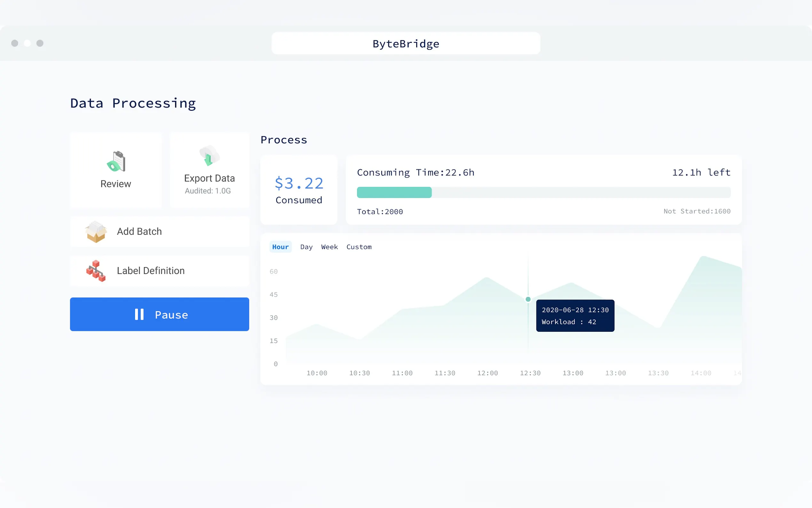This screenshot has height=508, width=812.
Task: Switch chart to Week view
Action: [x=329, y=247]
